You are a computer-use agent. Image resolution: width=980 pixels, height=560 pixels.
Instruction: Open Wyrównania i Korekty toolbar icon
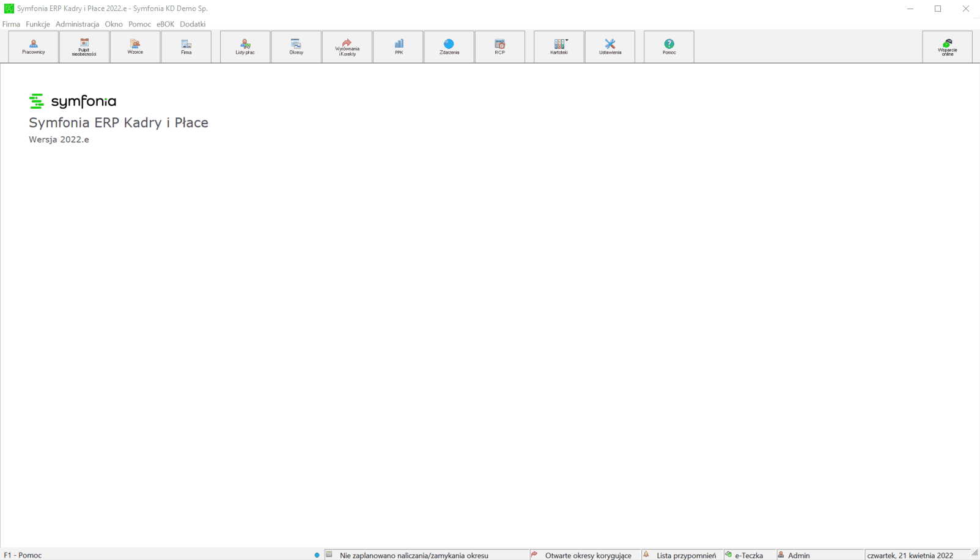[x=347, y=46]
